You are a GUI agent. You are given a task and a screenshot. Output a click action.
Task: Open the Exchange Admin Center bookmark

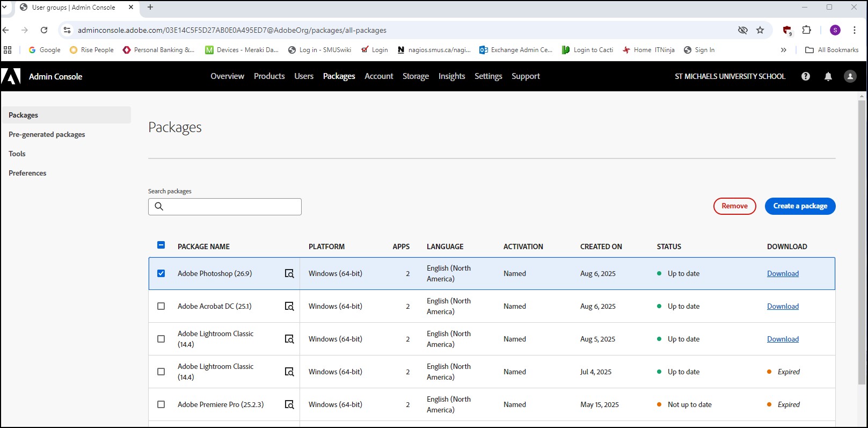(x=516, y=50)
